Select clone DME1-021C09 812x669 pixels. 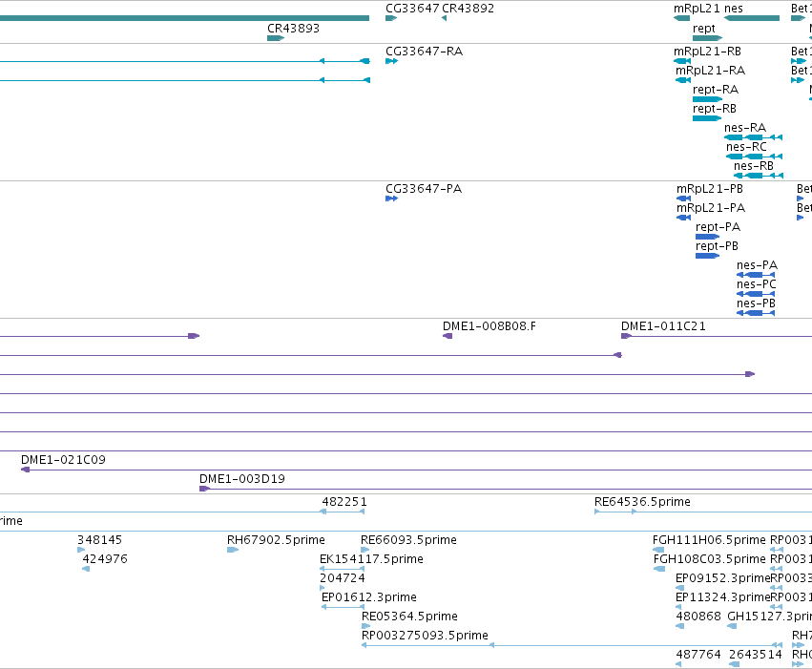coord(63,460)
